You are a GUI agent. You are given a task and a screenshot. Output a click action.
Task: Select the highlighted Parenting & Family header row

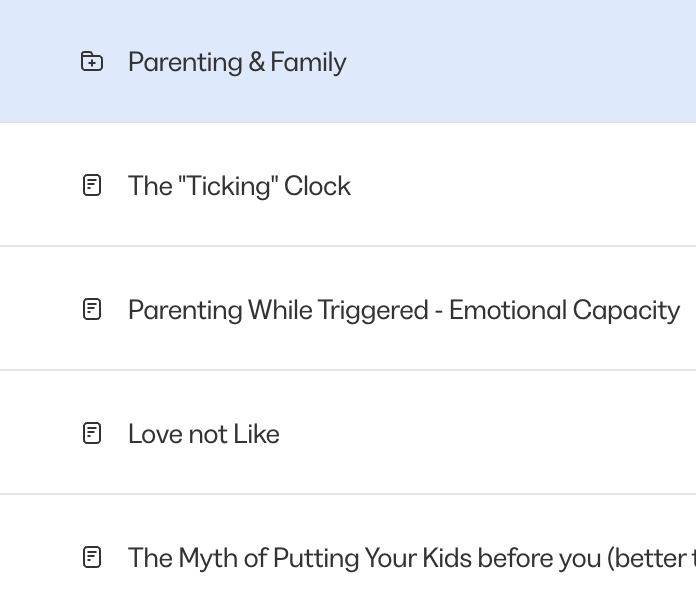[348, 61]
